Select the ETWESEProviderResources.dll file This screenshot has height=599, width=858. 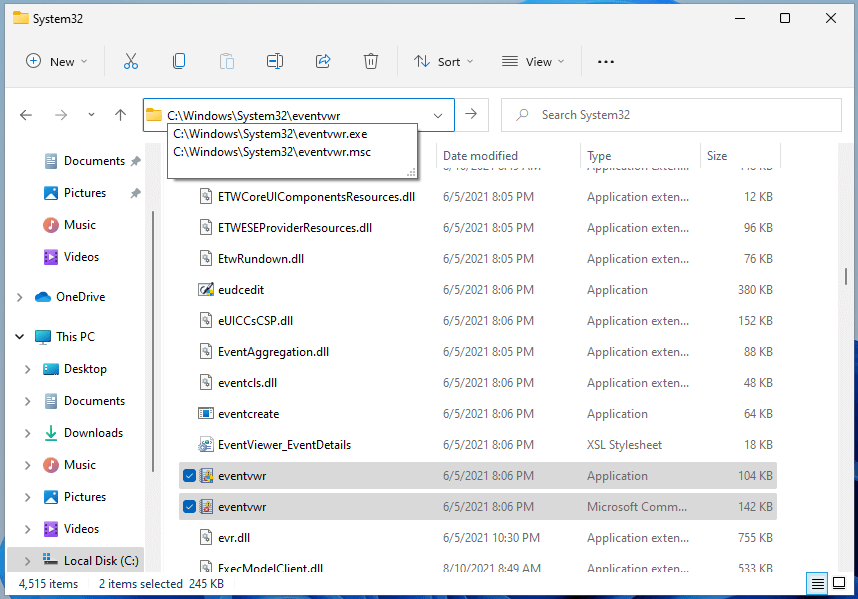coord(478,228)
